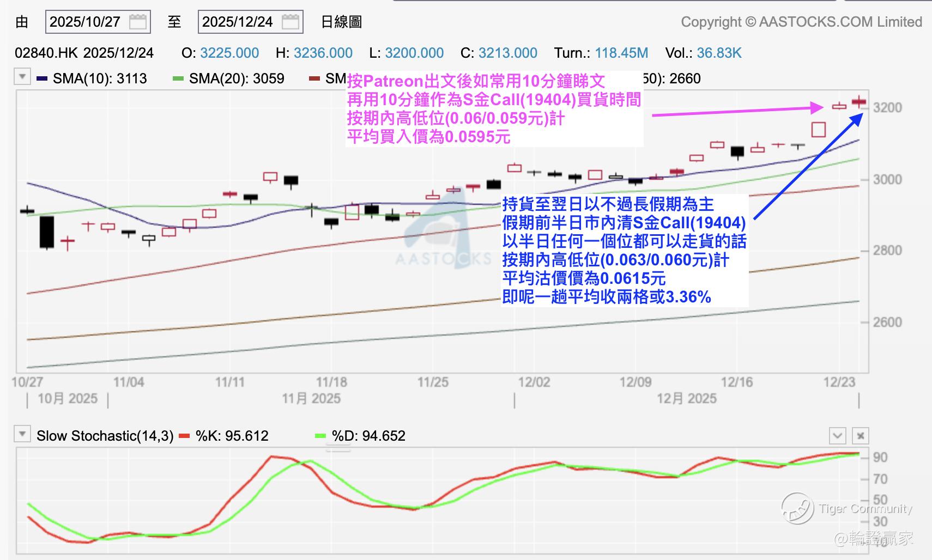Click the red %K color swatch
The image size is (932, 560).
click(x=185, y=436)
